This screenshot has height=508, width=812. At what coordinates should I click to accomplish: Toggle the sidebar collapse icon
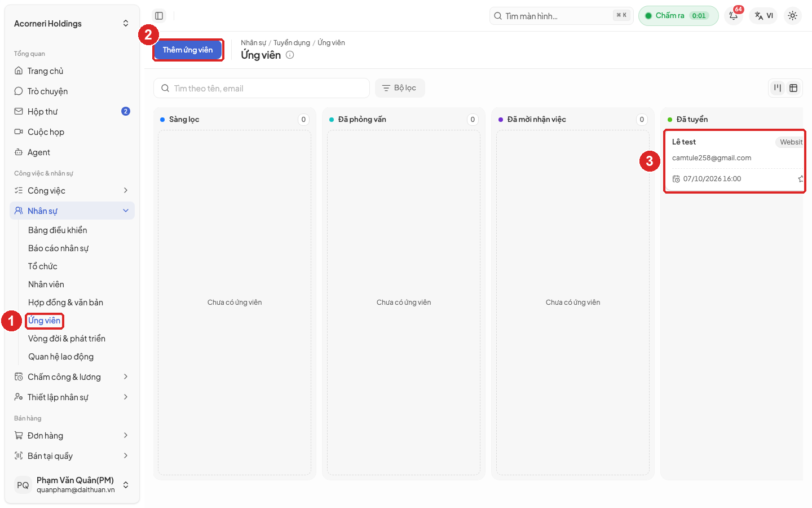pyautogui.click(x=159, y=16)
